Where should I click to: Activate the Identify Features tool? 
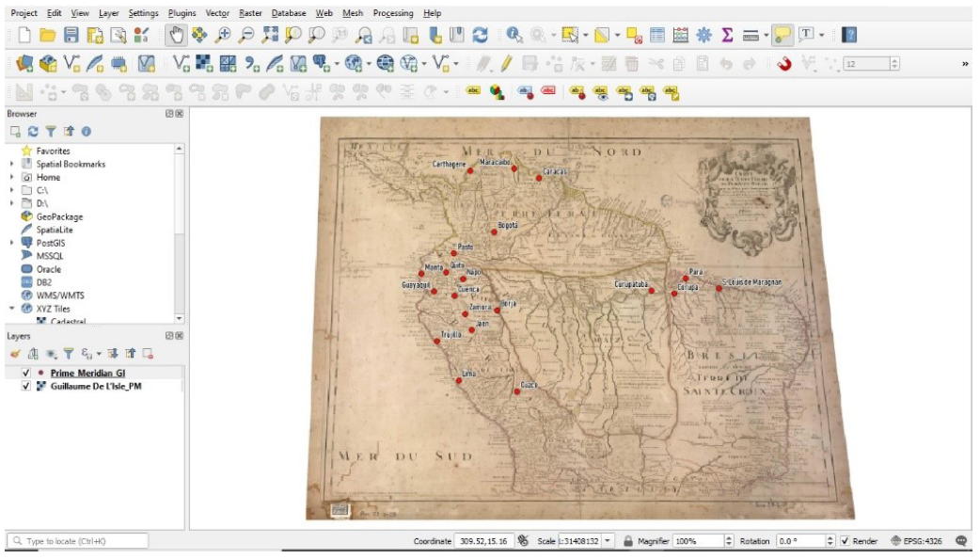click(x=514, y=35)
